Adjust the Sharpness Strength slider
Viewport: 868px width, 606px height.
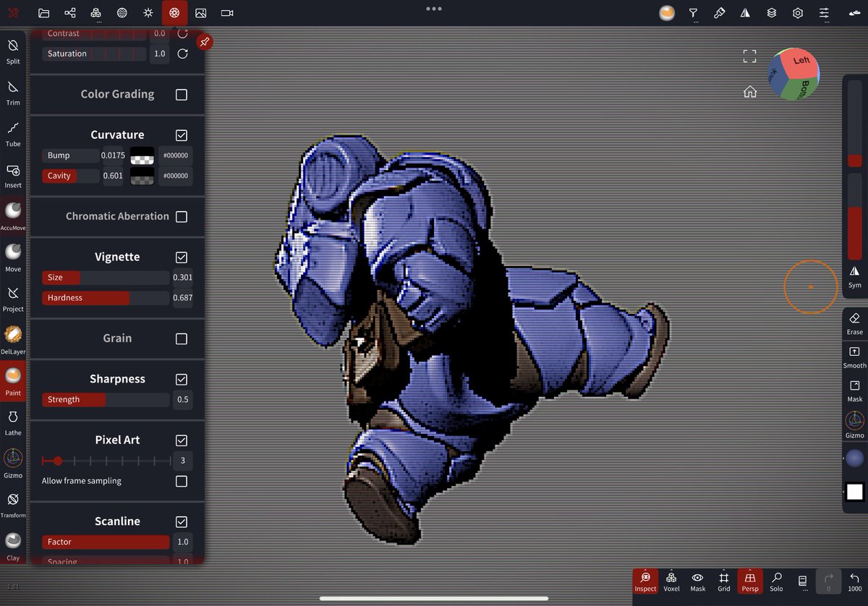tap(106, 399)
